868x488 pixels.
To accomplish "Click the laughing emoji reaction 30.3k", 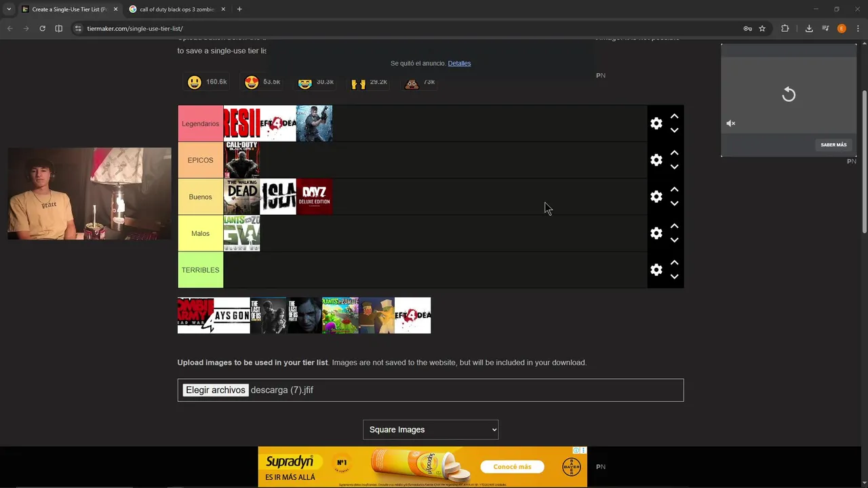I will [315, 82].
